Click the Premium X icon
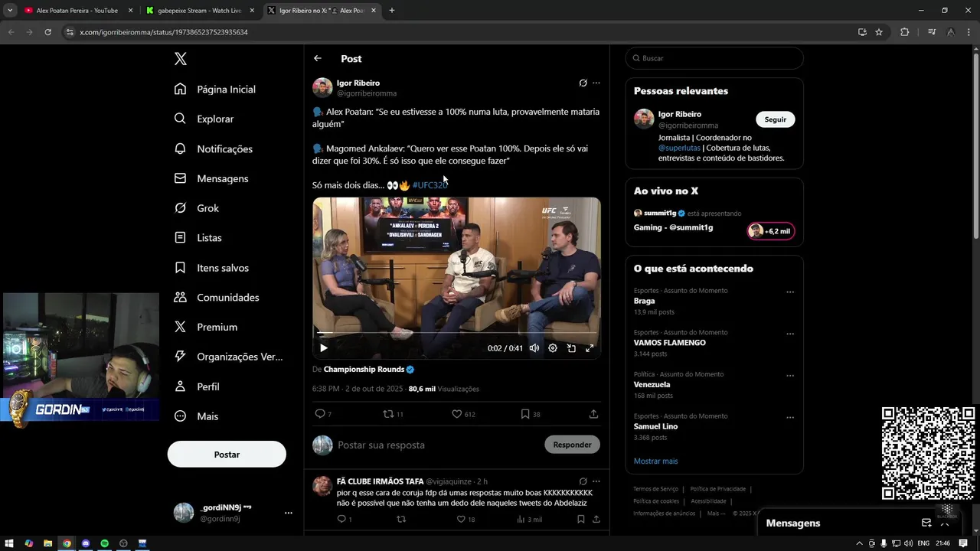Image resolution: width=980 pixels, height=551 pixels. (x=180, y=327)
